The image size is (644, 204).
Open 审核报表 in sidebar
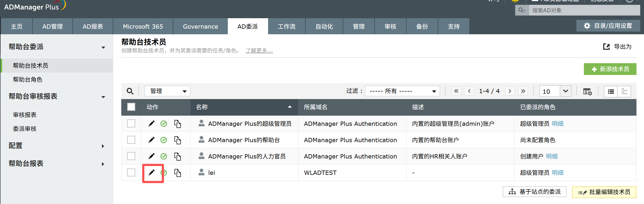click(x=25, y=115)
